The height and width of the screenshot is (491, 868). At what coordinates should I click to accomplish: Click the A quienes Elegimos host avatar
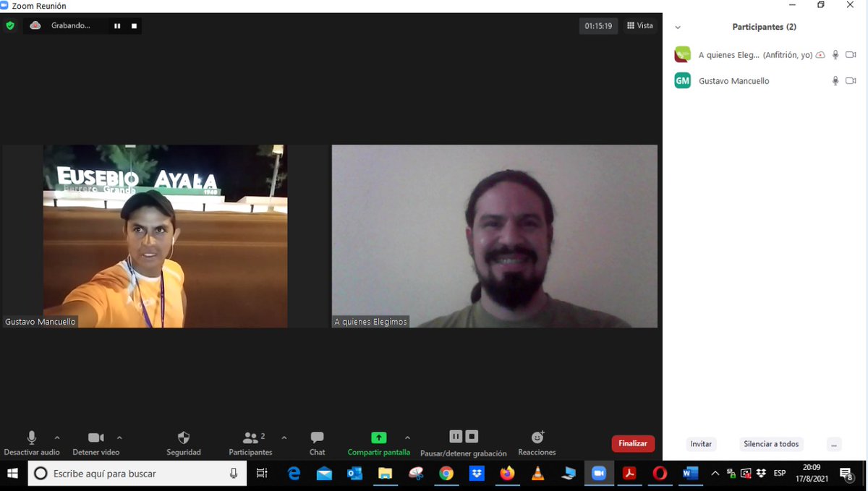[682, 54]
